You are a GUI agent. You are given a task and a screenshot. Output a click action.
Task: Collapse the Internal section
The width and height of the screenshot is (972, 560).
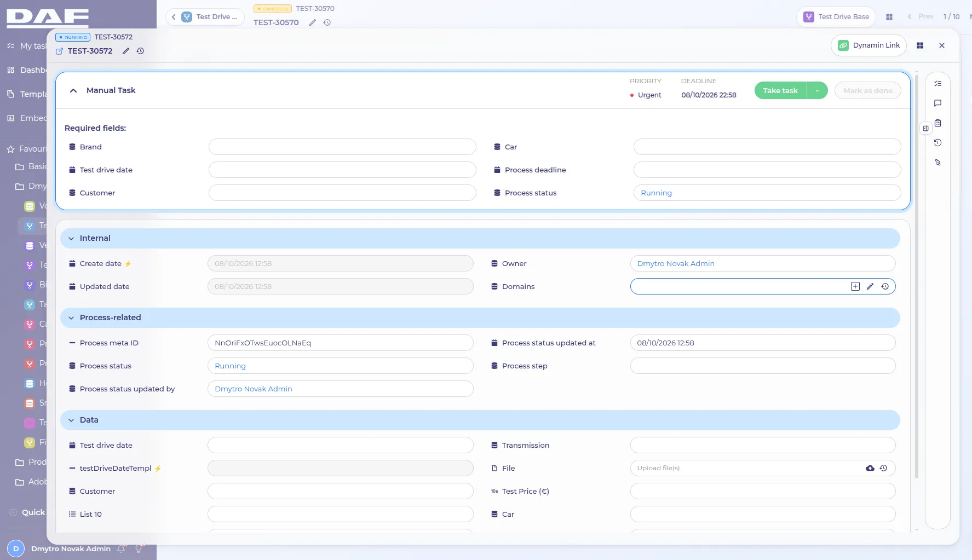point(71,239)
